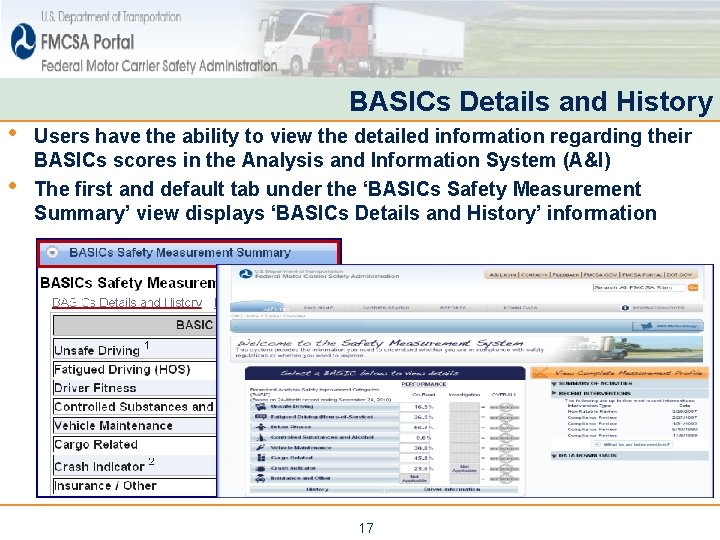The height and width of the screenshot is (540, 720).
Task: Switch to the Driver Information tab
Action: (x=452, y=489)
